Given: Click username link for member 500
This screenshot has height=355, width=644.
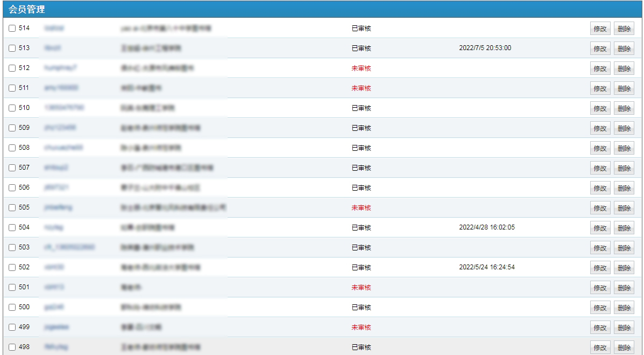Looking at the screenshot, I should [x=54, y=307].
